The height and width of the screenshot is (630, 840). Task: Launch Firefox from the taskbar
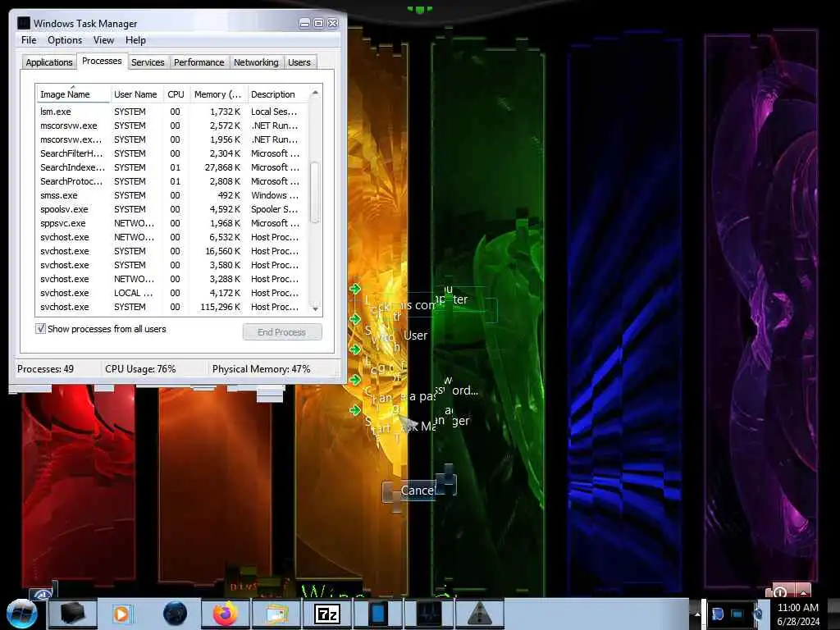[x=226, y=614]
